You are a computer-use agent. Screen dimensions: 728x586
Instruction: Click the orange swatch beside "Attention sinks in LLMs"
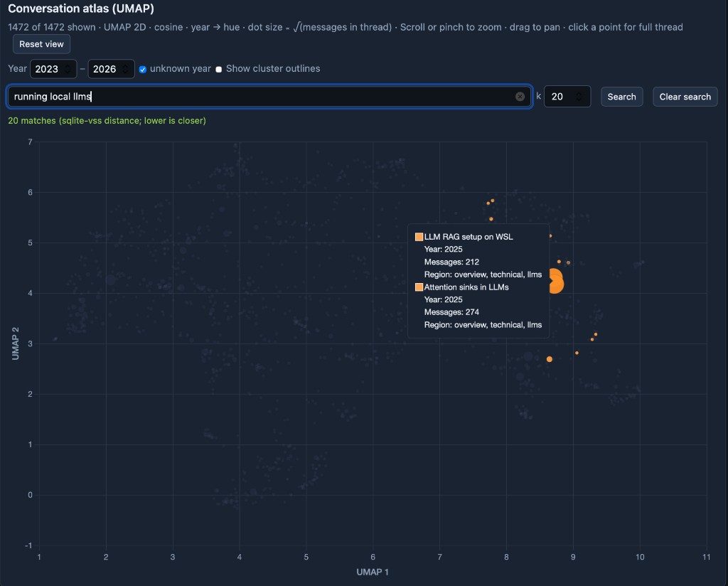(x=418, y=287)
